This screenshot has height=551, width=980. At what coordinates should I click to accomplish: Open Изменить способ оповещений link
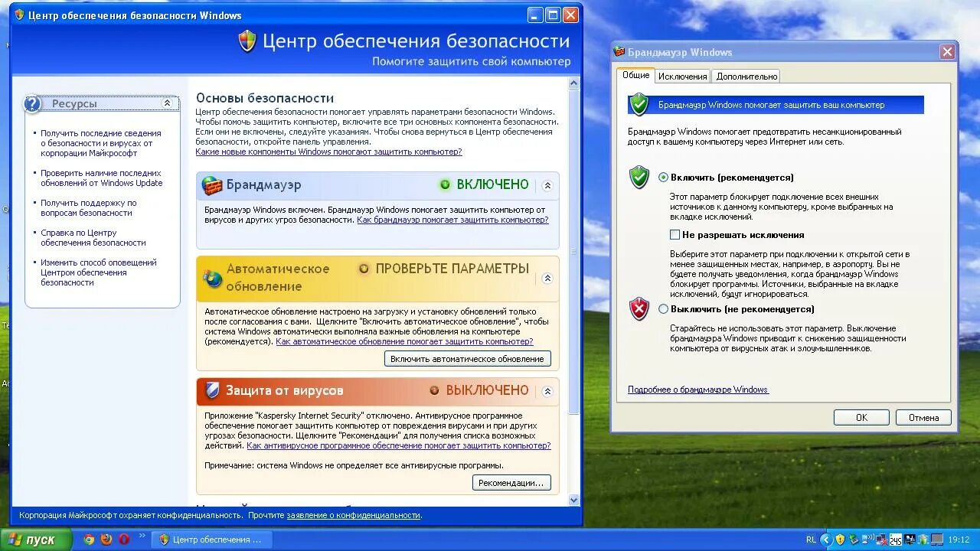[98, 272]
